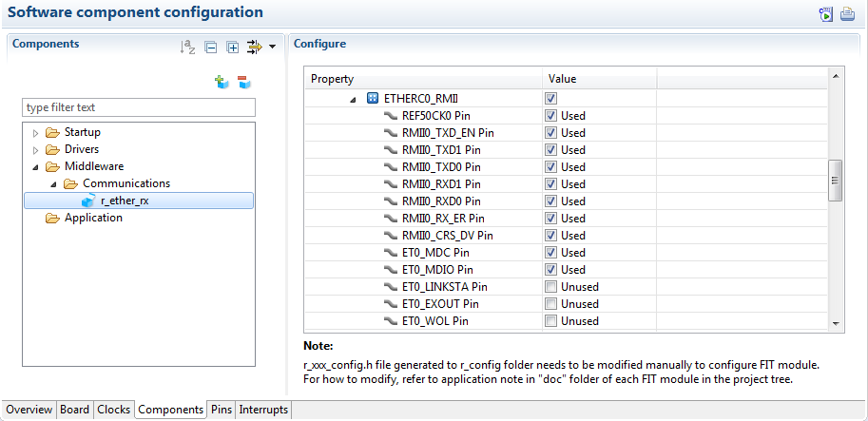
Task: Expand the Startup folder
Action: pos(36,133)
